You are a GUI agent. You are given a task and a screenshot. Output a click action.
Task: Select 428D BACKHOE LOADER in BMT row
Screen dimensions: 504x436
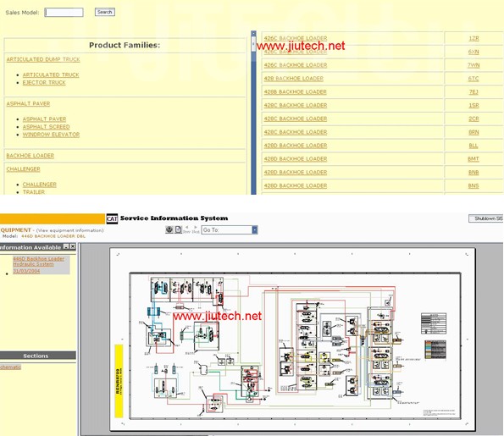pyautogui.click(x=296, y=159)
